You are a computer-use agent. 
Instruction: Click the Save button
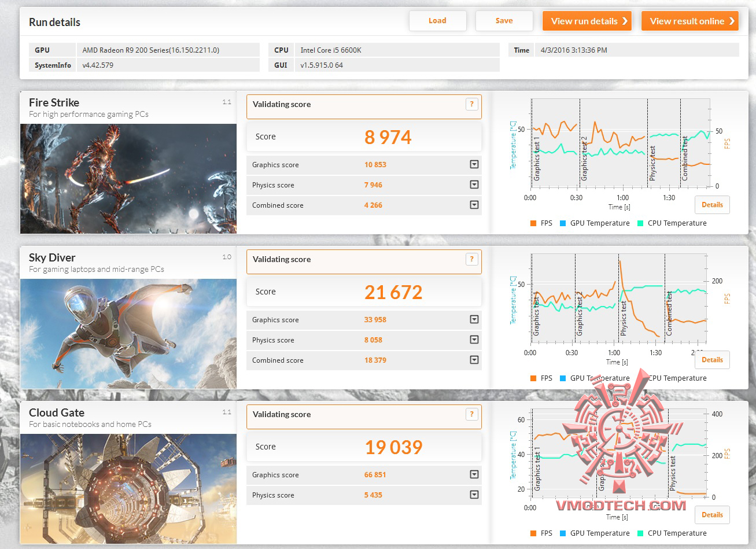[504, 21]
